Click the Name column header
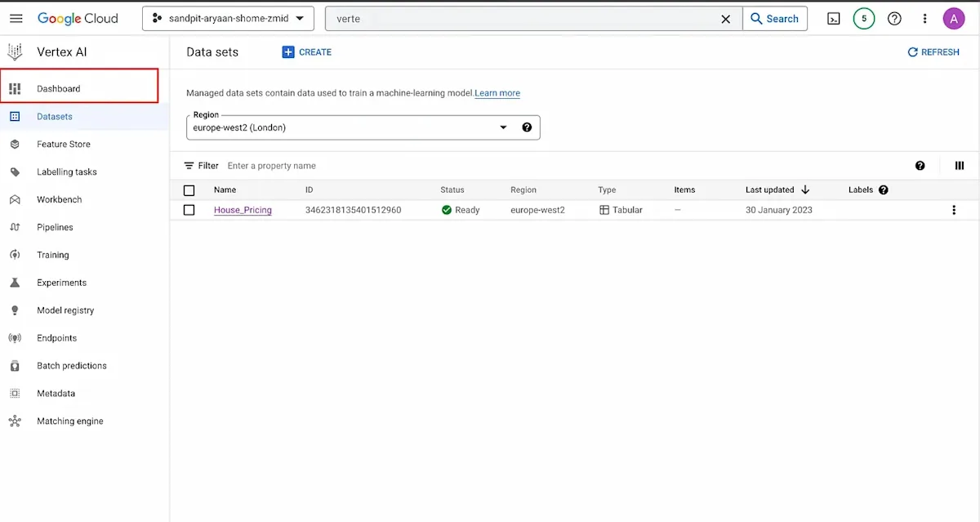The width and height of the screenshot is (980, 522). [x=225, y=190]
